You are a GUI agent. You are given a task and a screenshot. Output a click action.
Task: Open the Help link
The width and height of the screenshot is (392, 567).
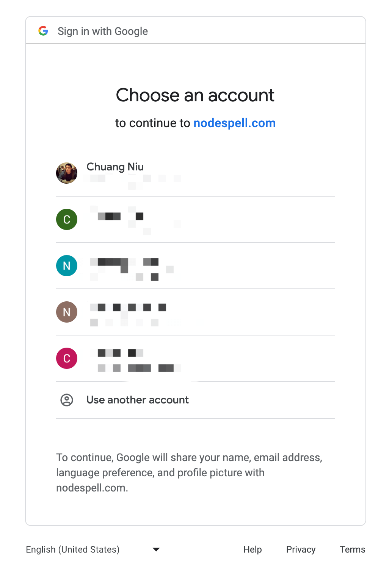[x=252, y=549]
